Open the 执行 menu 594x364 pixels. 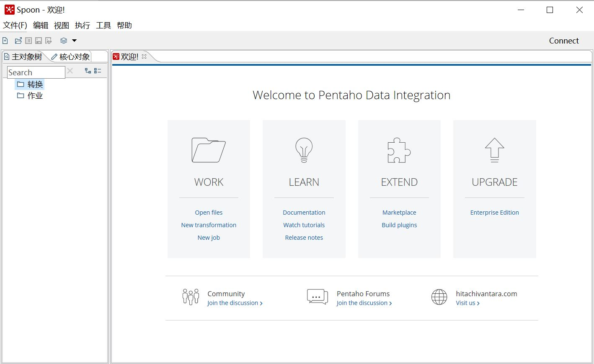83,25
